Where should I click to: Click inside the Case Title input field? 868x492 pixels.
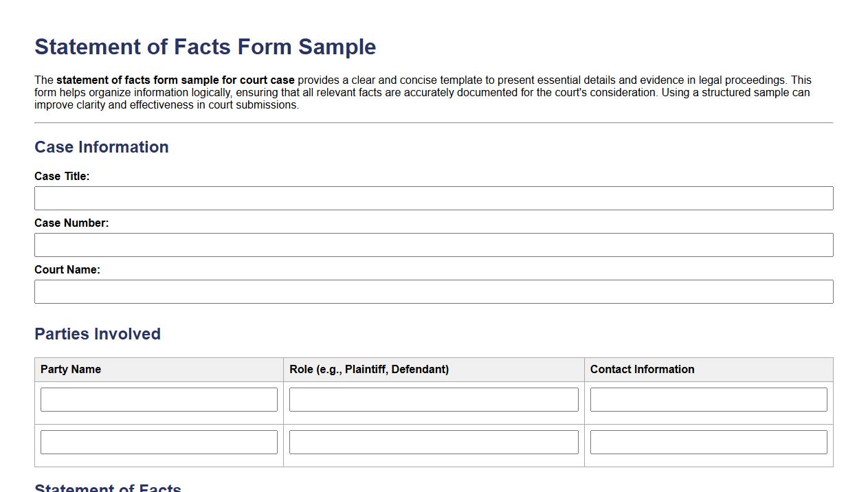(434, 198)
